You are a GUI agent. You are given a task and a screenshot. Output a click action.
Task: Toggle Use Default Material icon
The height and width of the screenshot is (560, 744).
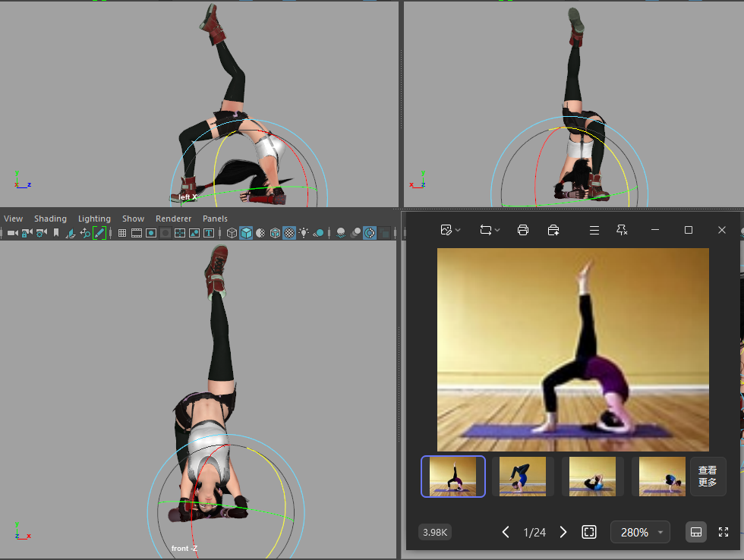pos(260,233)
